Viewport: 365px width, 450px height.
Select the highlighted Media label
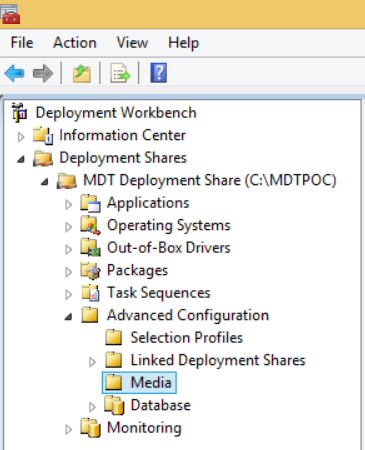[x=151, y=382]
